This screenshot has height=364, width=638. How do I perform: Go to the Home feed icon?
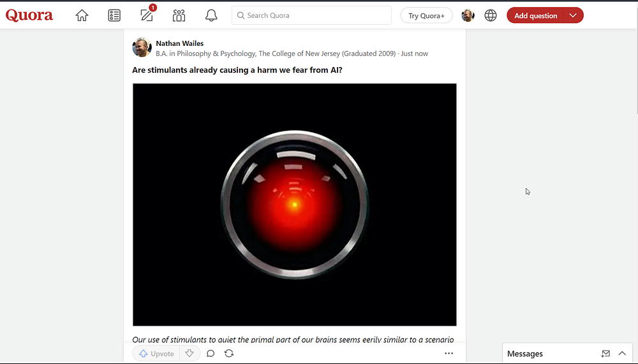point(82,15)
